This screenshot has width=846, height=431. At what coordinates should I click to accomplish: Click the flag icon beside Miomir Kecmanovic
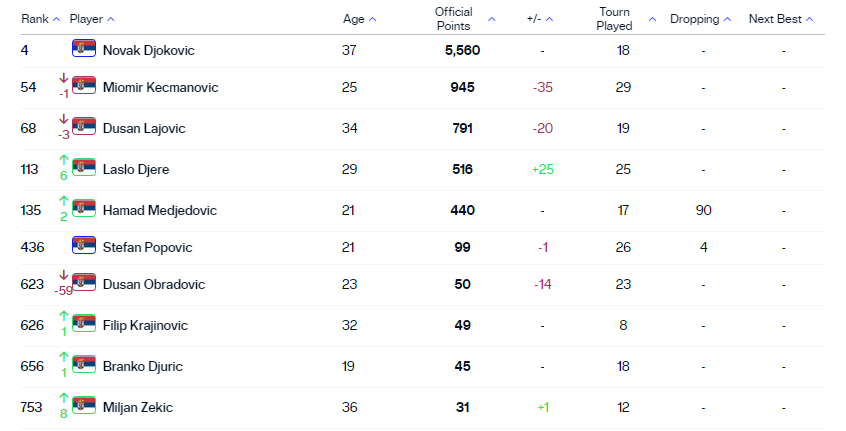84,86
